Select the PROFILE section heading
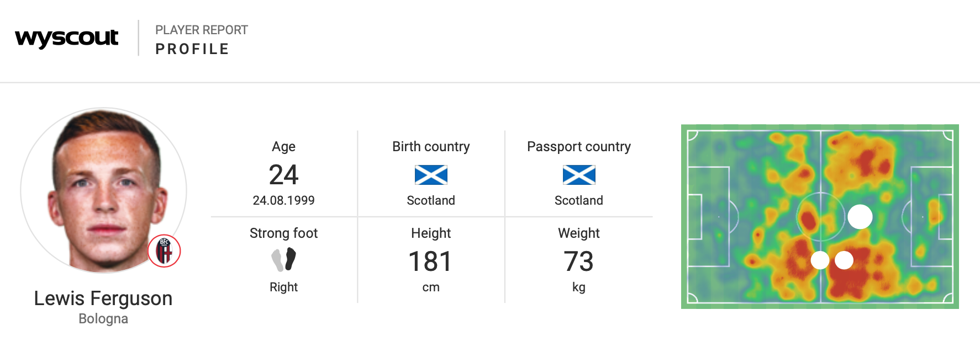Image resolution: width=980 pixels, height=352 pixels. pyautogui.click(x=192, y=49)
